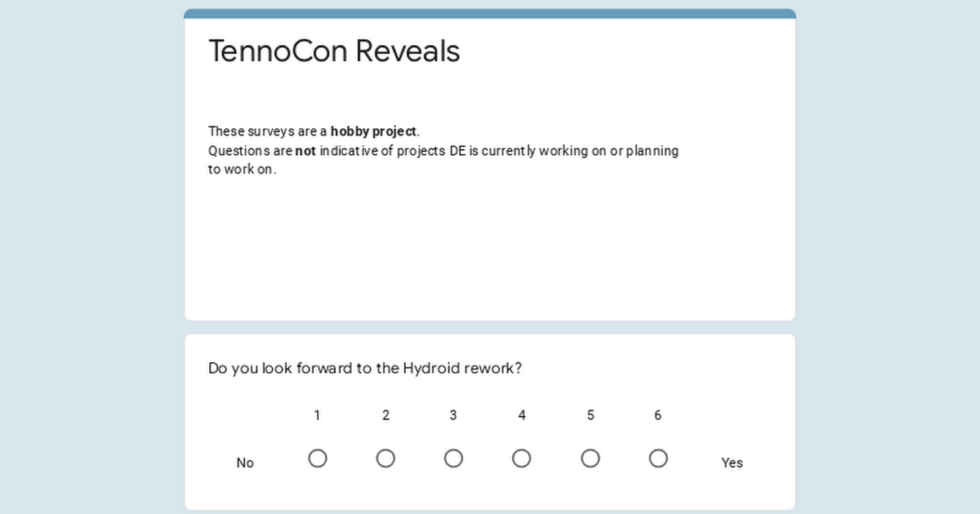Image resolution: width=980 pixels, height=514 pixels.
Task: Choose radio option 2 on the scale
Action: (385, 459)
